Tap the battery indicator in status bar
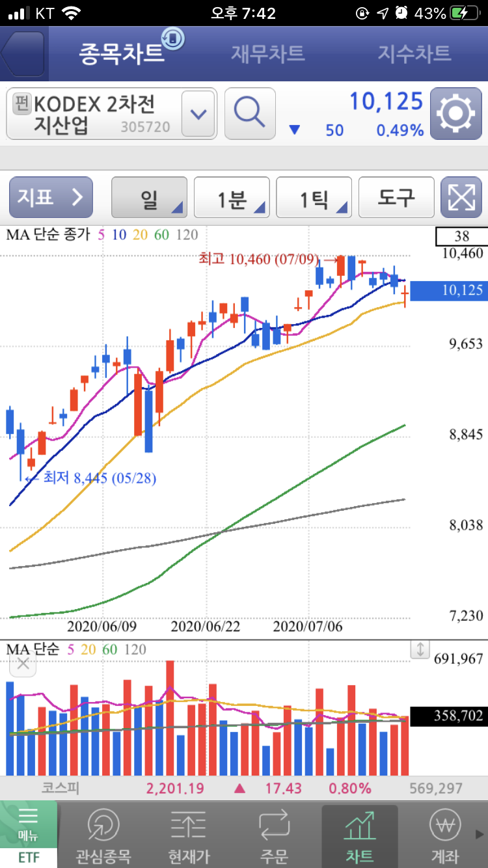Screen dimensions: 488x868 point(464,13)
